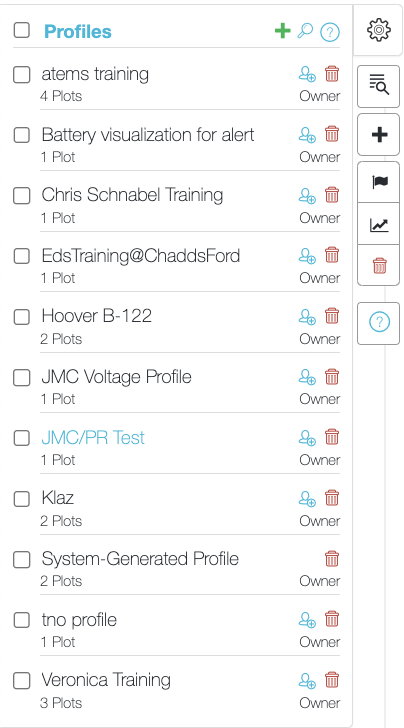This screenshot has width=404, height=728.
Task: Click the green plus to add a profile
Action: [x=282, y=31]
